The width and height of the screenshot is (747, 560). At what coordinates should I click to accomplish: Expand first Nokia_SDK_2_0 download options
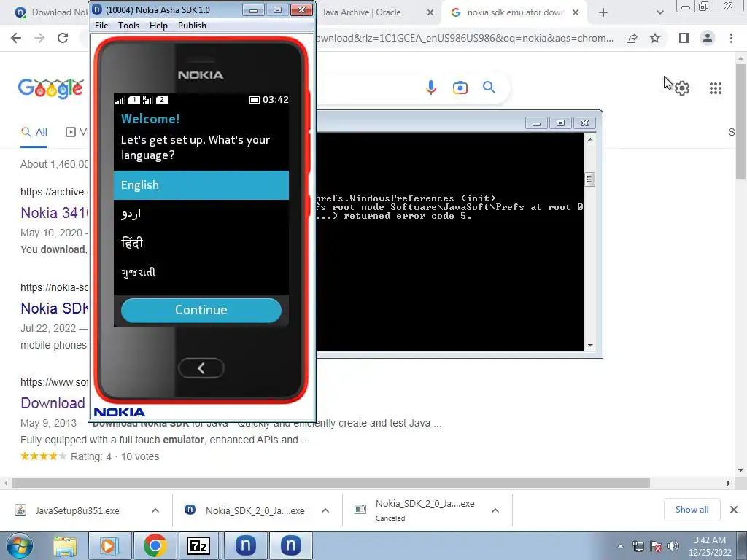[x=325, y=510]
